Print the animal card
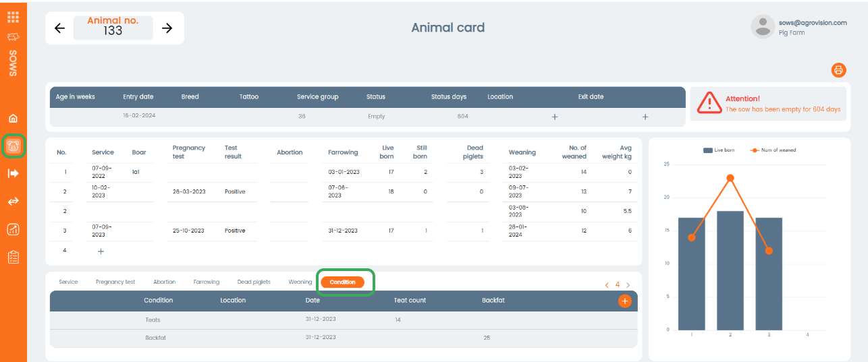 click(838, 69)
